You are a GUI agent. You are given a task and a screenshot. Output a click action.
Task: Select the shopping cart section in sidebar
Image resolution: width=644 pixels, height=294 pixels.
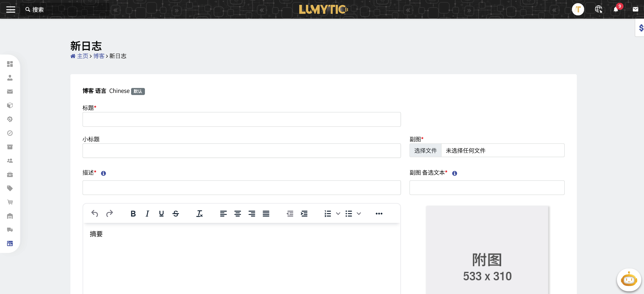click(x=10, y=202)
